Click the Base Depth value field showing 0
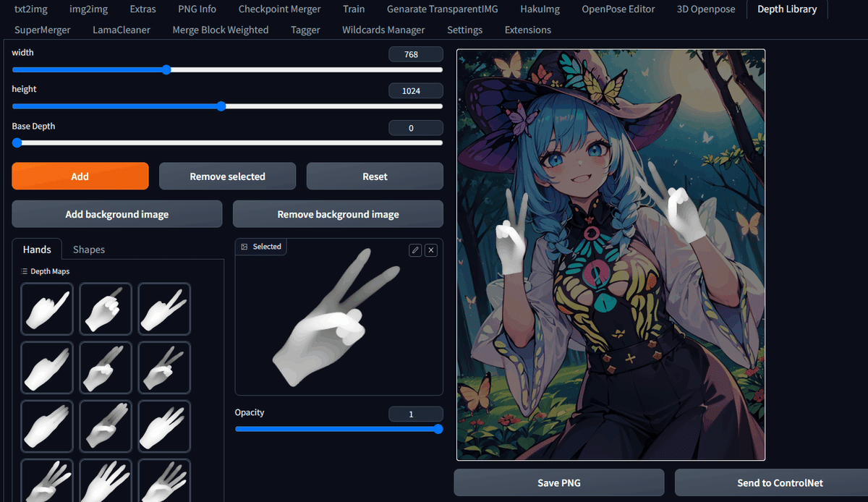The width and height of the screenshot is (868, 502). (416, 128)
